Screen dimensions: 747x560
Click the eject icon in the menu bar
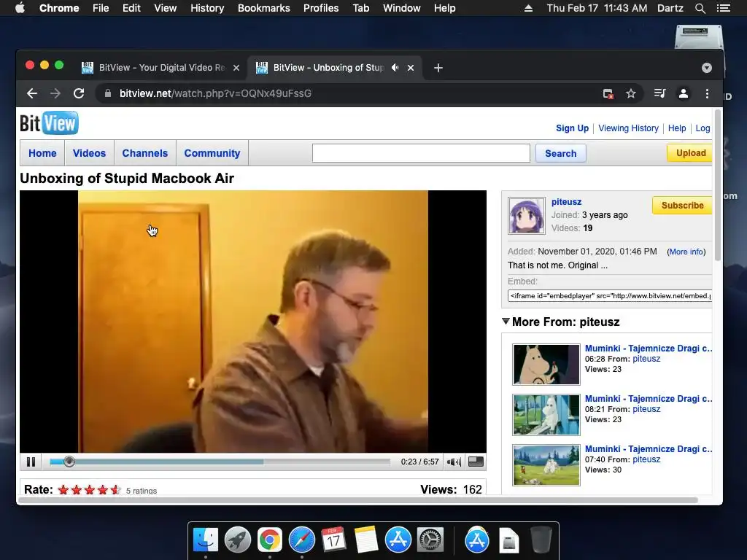[528, 8]
